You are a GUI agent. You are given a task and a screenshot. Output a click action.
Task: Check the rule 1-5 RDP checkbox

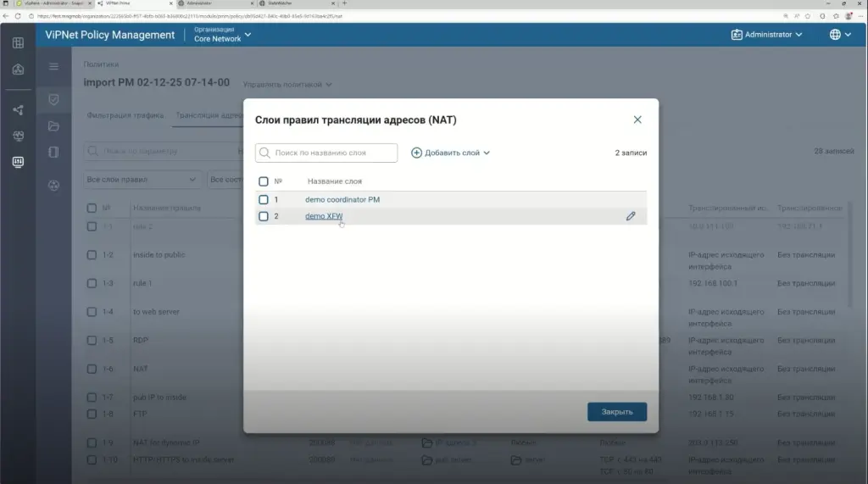pos(92,341)
